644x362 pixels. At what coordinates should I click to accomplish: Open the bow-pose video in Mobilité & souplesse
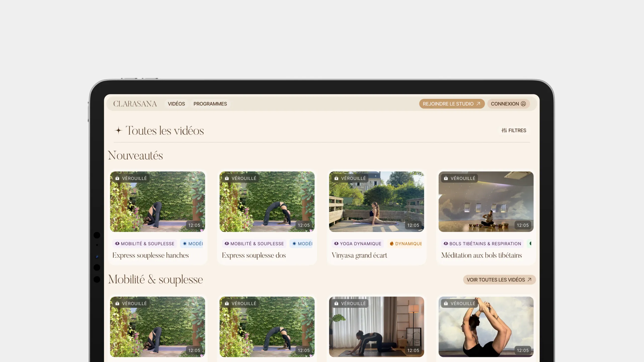click(486, 327)
